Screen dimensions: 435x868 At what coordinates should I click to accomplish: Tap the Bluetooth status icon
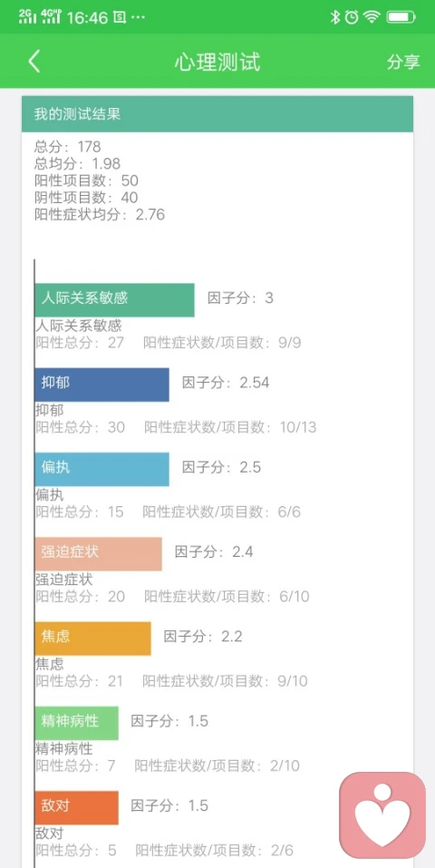point(334,17)
